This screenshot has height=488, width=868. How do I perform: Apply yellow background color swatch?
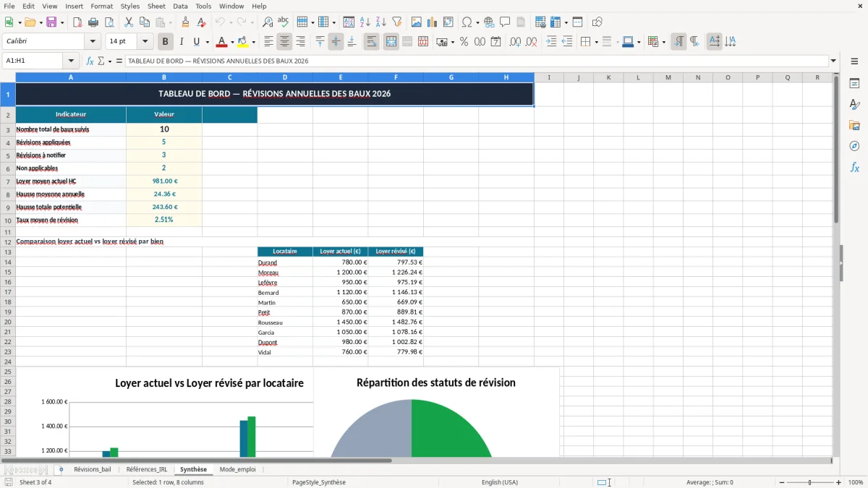tap(244, 42)
